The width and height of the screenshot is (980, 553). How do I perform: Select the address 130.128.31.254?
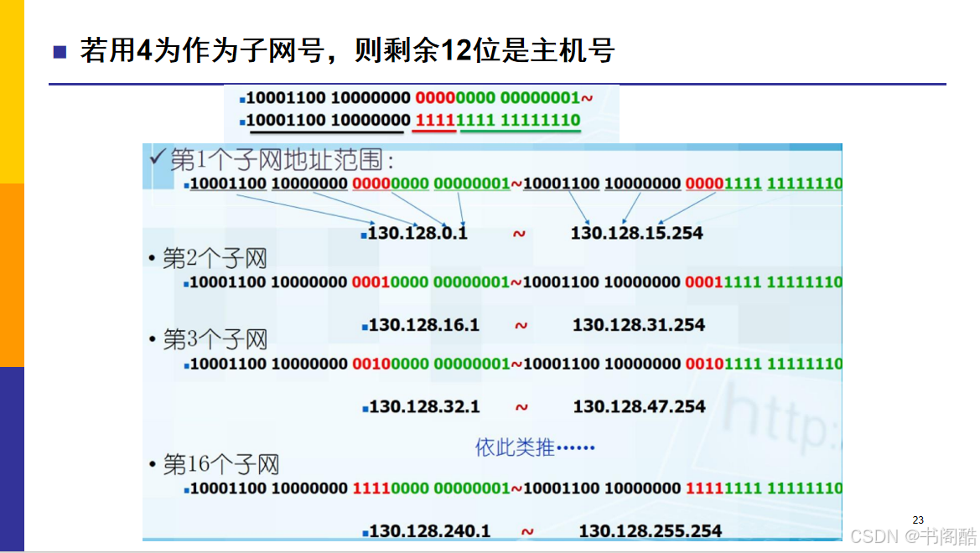639,325
